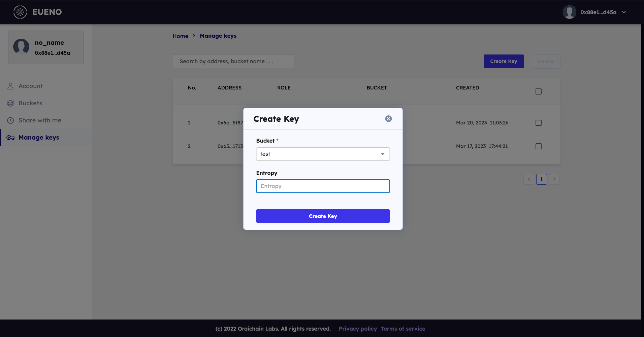Select Share with me in sidebar

pyautogui.click(x=40, y=120)
